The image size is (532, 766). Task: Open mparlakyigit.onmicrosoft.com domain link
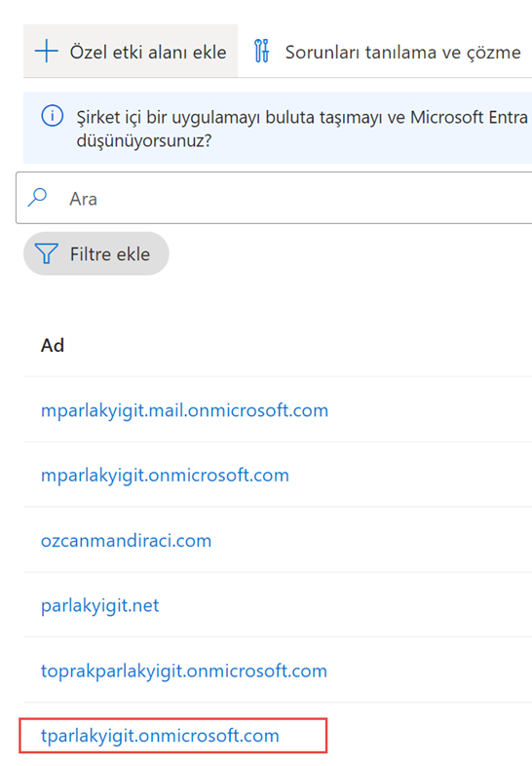pyautogui.click(x=165, y=476)
